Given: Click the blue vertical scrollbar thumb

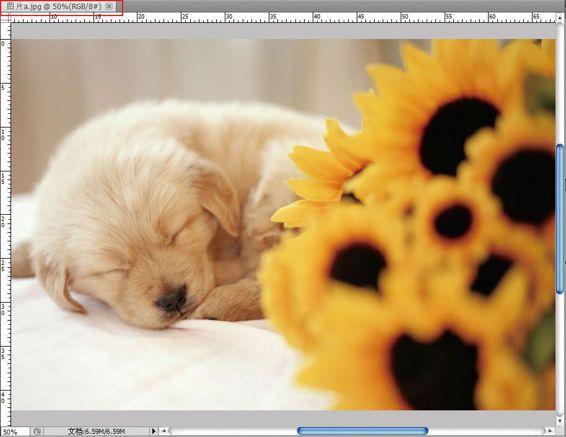Looking at the screenshot, I should 560,219.
